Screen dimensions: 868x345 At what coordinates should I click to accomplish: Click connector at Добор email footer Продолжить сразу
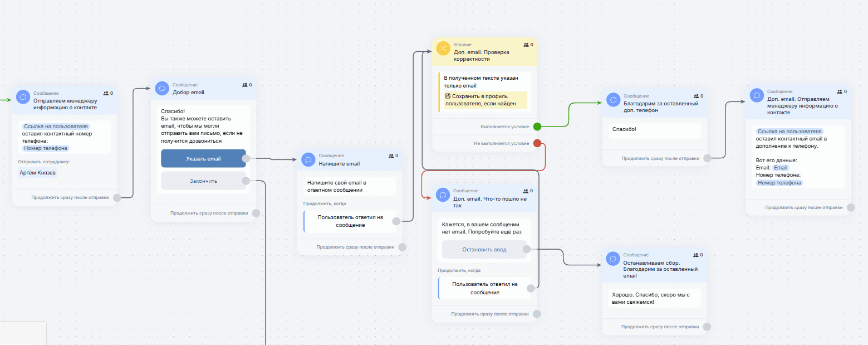256,213
